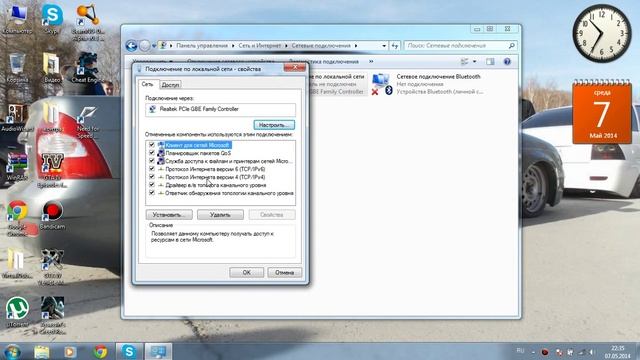Uncheck Планировщик пакетов QoS
640x360 pixels.
(152, 153)
